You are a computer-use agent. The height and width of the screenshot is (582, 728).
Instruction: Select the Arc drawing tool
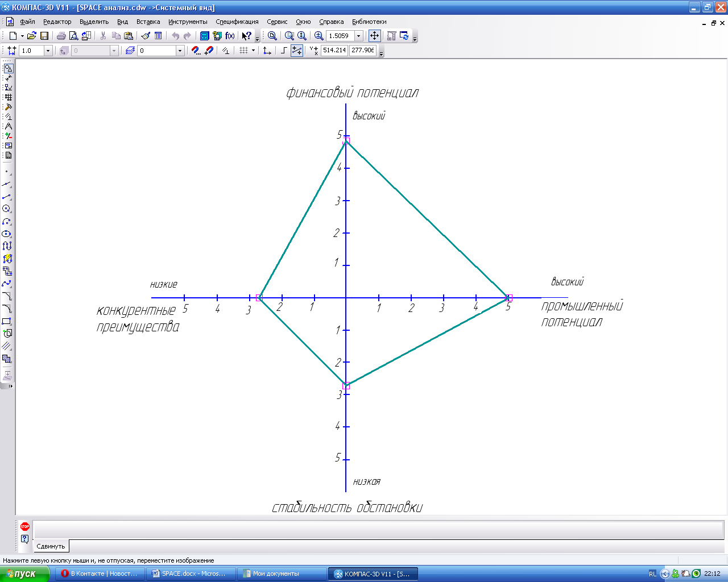[7, 222]
